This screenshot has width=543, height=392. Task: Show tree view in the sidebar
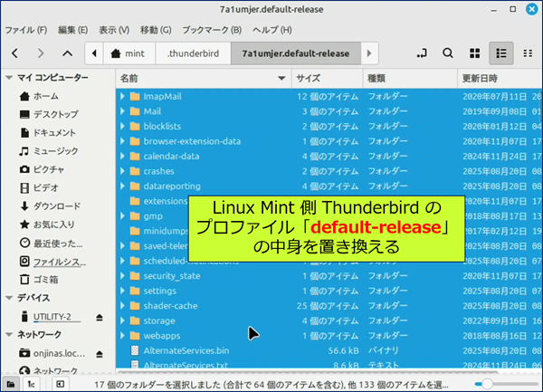coord(31,384)
